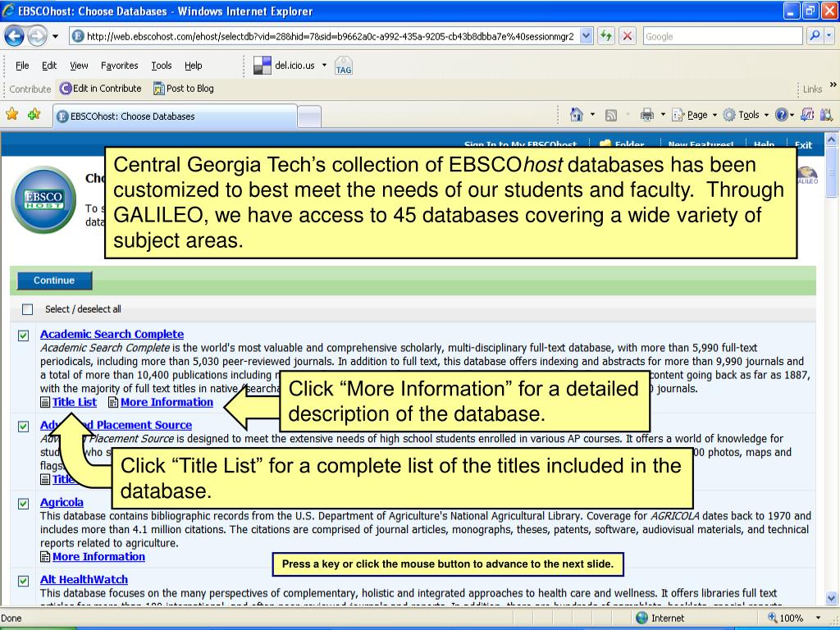Click the RSS feeds icon
Viewport: 840px width, 630px height.
(x=610, y=115)
